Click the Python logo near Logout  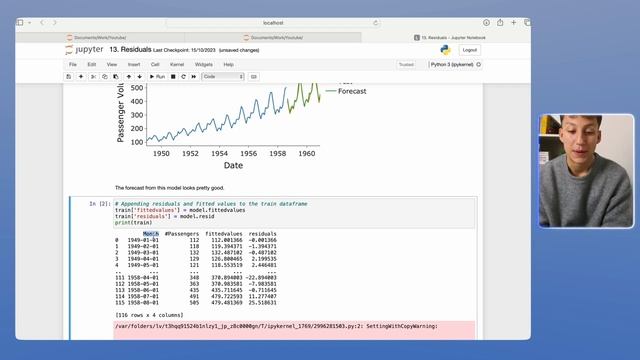(445, 50)
